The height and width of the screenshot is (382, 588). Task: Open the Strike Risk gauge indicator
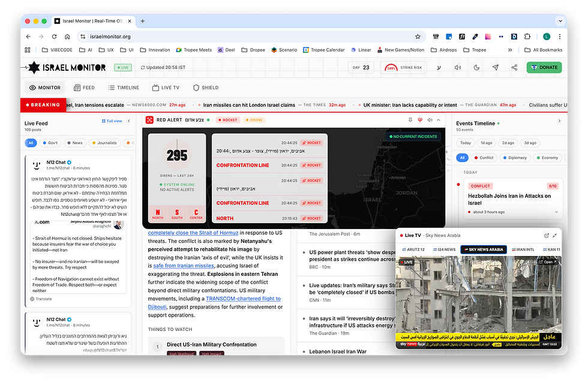click(x=403, y=68)
